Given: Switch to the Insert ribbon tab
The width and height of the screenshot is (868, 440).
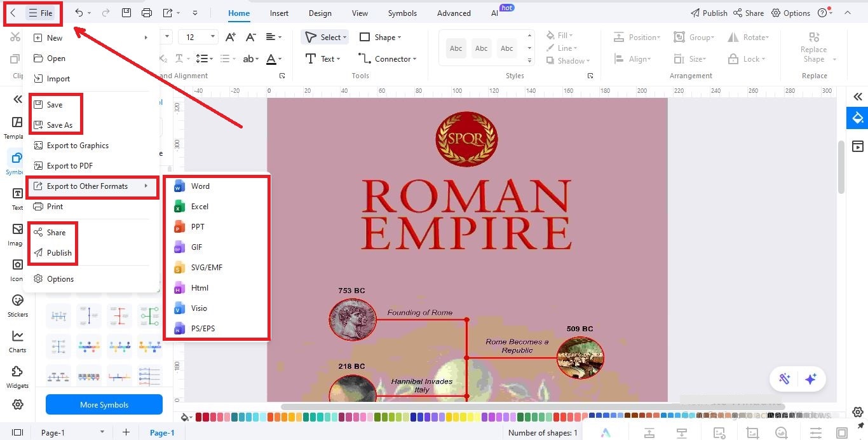Looking at the screenshot, I should [x=279, y=13].
